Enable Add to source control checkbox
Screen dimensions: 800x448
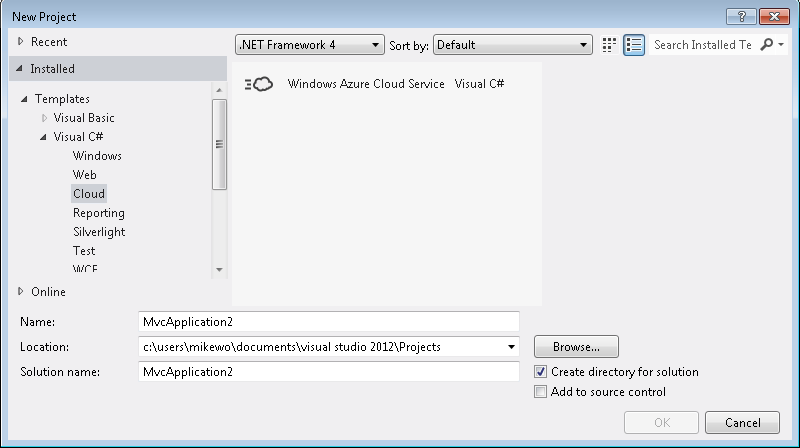coord(540,391)
